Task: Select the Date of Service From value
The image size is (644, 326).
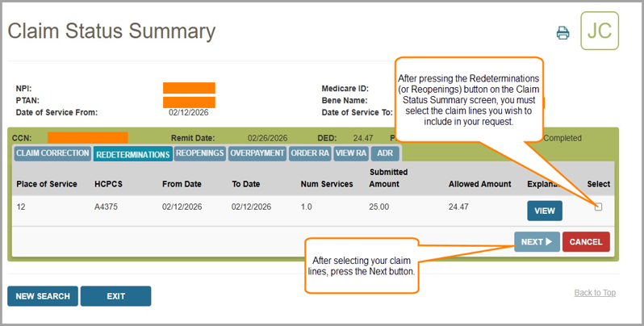Action: click(189, 112)
